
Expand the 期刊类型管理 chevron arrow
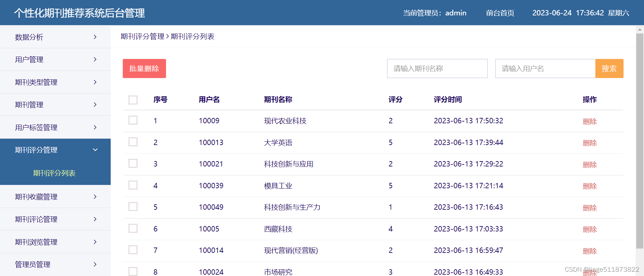click(x=95, y=82)
